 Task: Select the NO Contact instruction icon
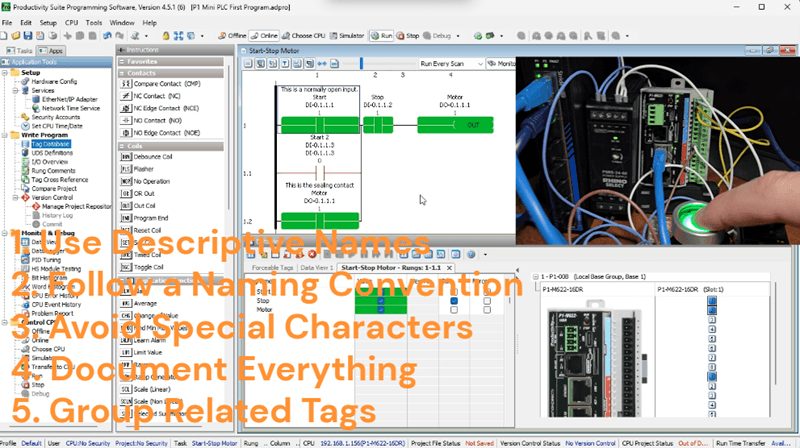click(x=126, y=120)
